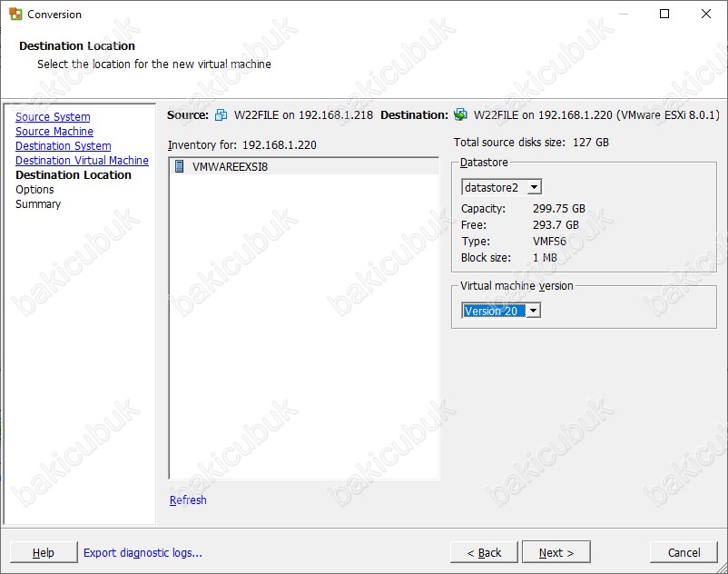Select VMWAREEXSI8 in the inventory list
The image size is (728, 574).
[x=304, y=166]
